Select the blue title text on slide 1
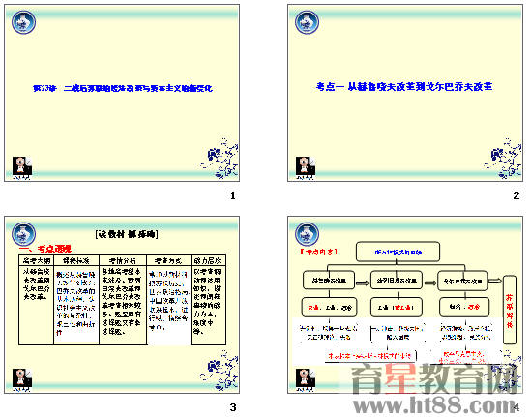 [x=123, y=88]
